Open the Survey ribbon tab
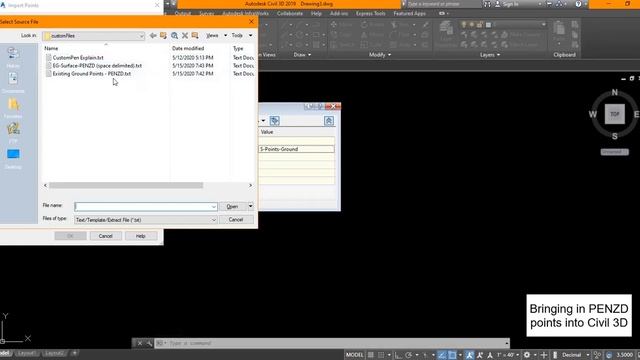This screenshot has height=360, width=640. (x=207, y=13)
